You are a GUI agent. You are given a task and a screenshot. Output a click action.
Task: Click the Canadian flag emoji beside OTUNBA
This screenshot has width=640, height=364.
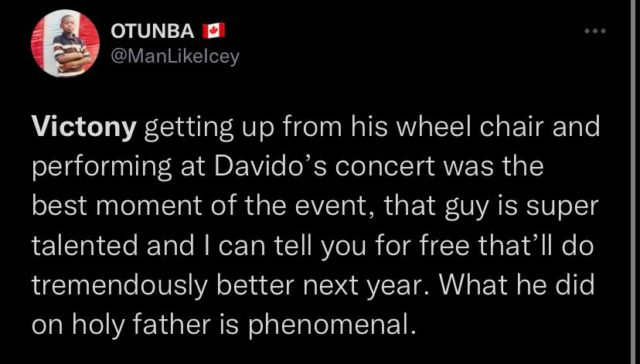(214, 31)
